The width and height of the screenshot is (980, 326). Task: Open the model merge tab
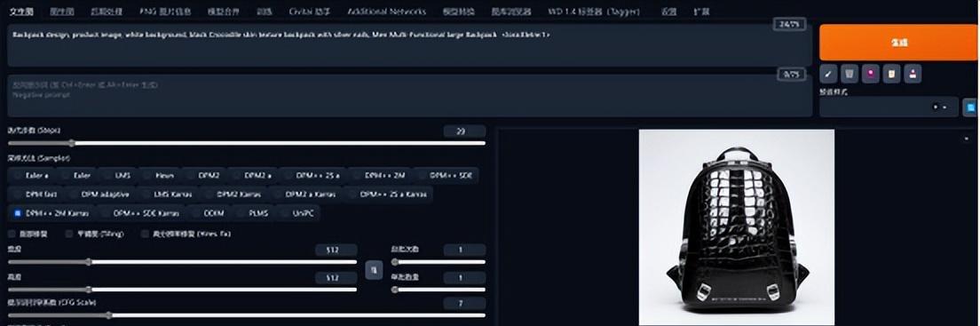tap(223, 12)
